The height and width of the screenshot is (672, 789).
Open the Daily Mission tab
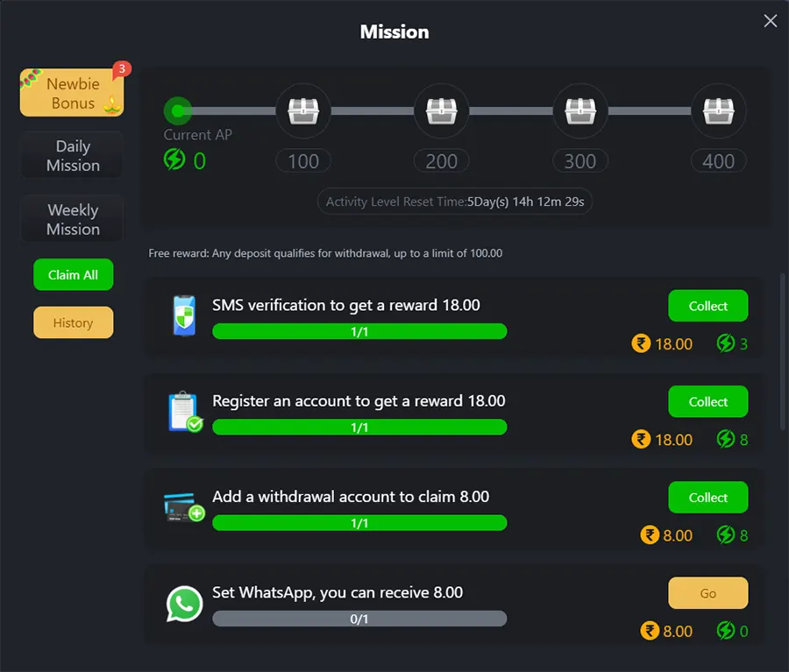(x=72, y=156)
